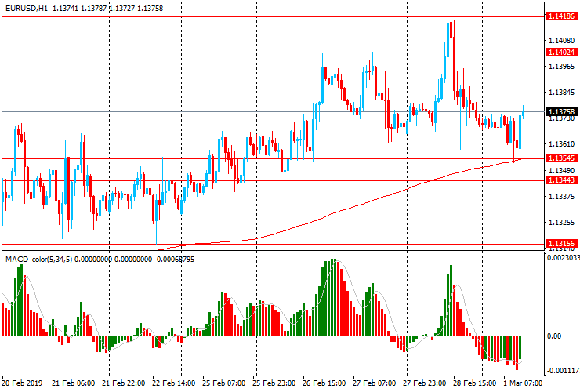This screenshot has width=580, height=392.
Task: Click the 27 Feb 23:00 time label
Action: (x=425, y=383)
